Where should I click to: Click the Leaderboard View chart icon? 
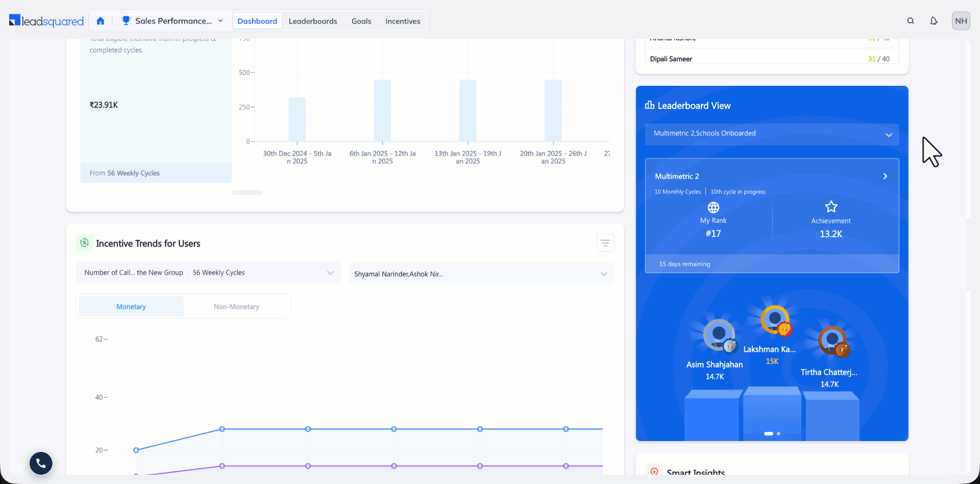[649, 105]
